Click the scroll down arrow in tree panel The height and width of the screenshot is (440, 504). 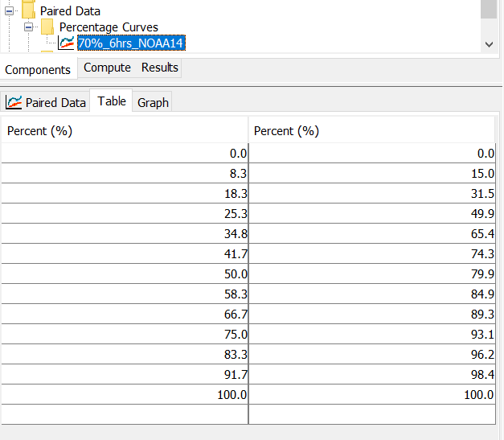pos(489,44)
